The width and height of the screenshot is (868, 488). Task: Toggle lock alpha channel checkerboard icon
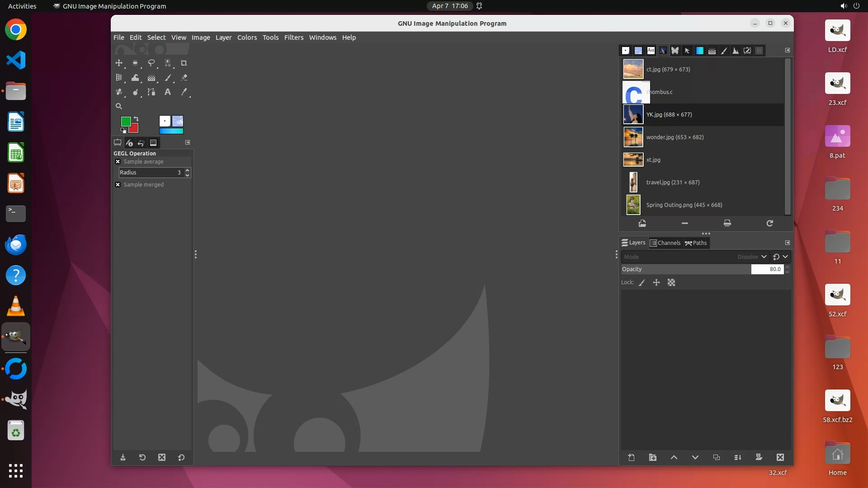pyautogui.click(x=671, y=283)
